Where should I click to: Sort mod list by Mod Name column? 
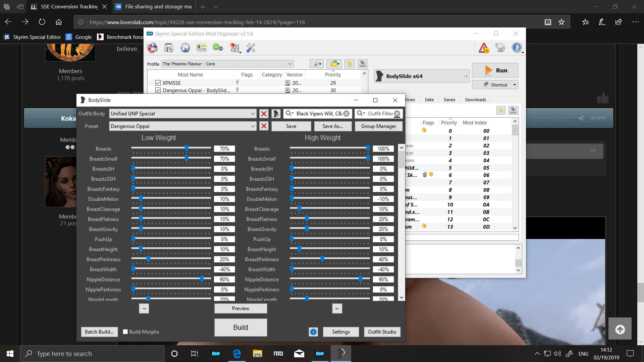tap(190, 74)
